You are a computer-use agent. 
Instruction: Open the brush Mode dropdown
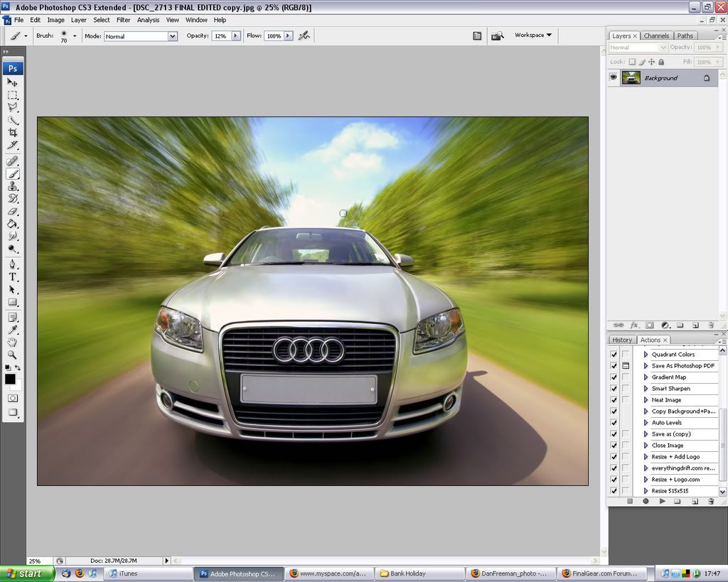[x=173, y=36]
